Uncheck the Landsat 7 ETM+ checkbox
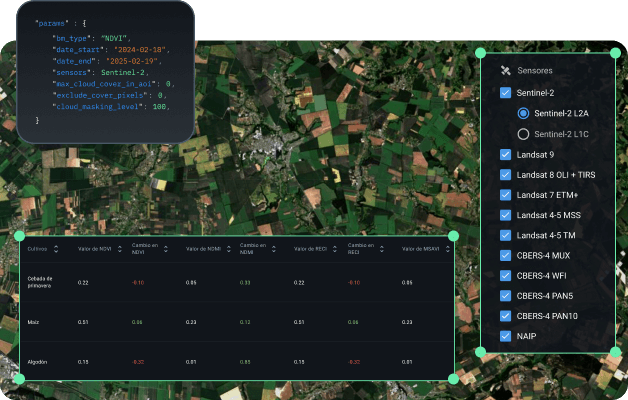The height and width of the screenshot is (400, 628). (x=505, y=195)
